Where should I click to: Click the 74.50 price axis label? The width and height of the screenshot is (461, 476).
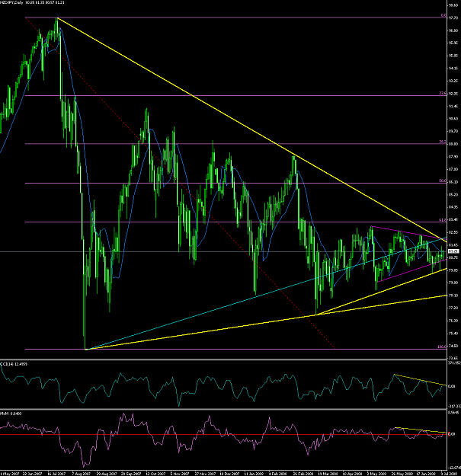[453, 346]
